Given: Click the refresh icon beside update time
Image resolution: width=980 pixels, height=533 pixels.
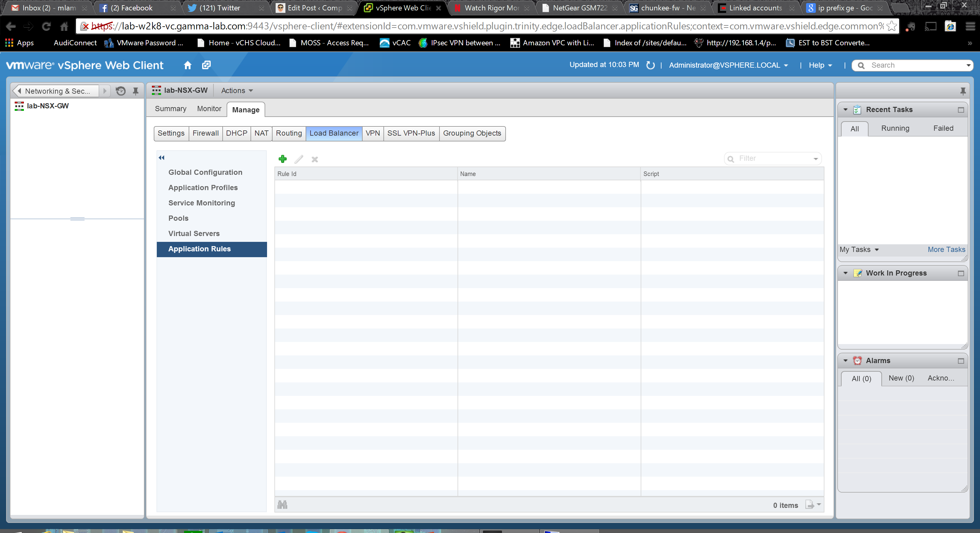Looking at the screenshot, I should pos(650,66).
